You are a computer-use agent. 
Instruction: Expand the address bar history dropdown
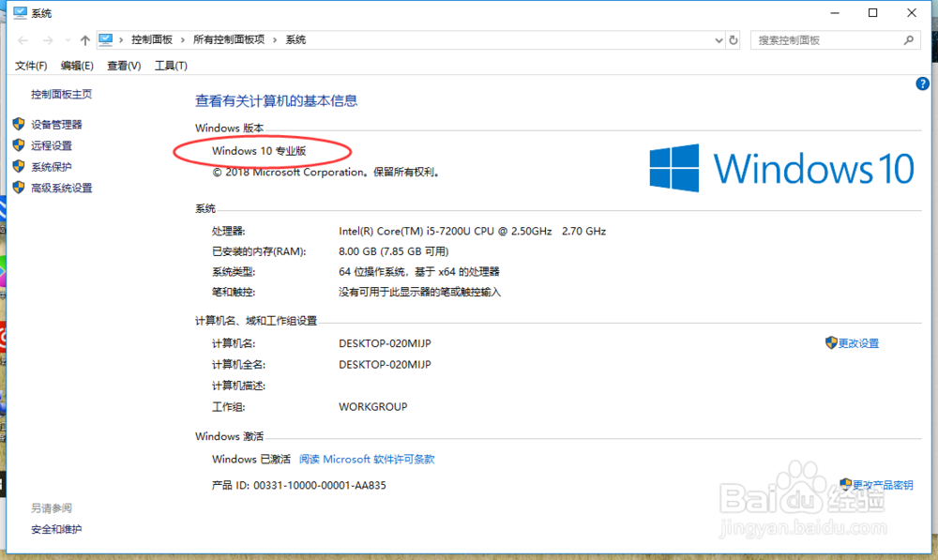coord(719,40)
